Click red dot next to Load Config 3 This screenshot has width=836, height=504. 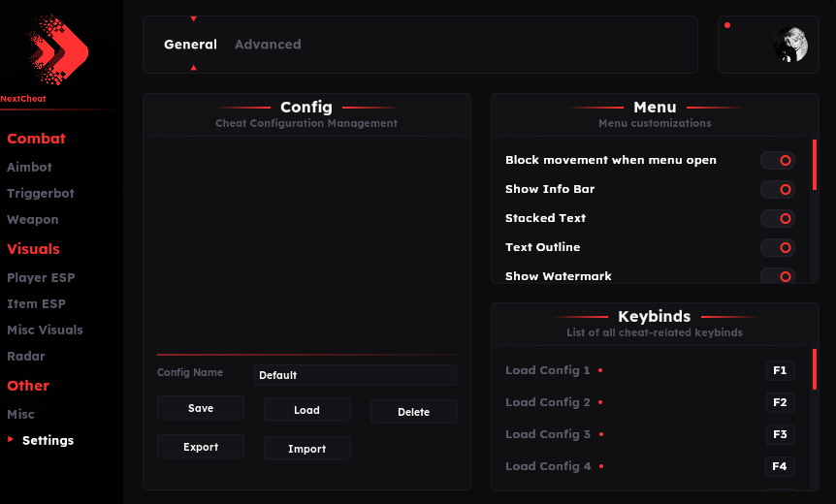pyautogui.click(x=601, y=434)
